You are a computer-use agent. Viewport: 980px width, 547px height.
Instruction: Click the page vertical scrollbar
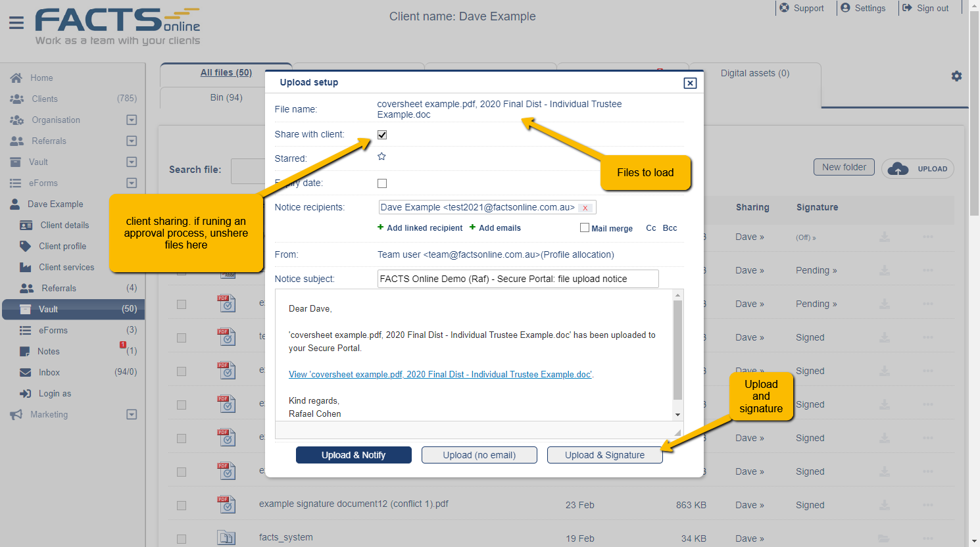coord(975,112)
